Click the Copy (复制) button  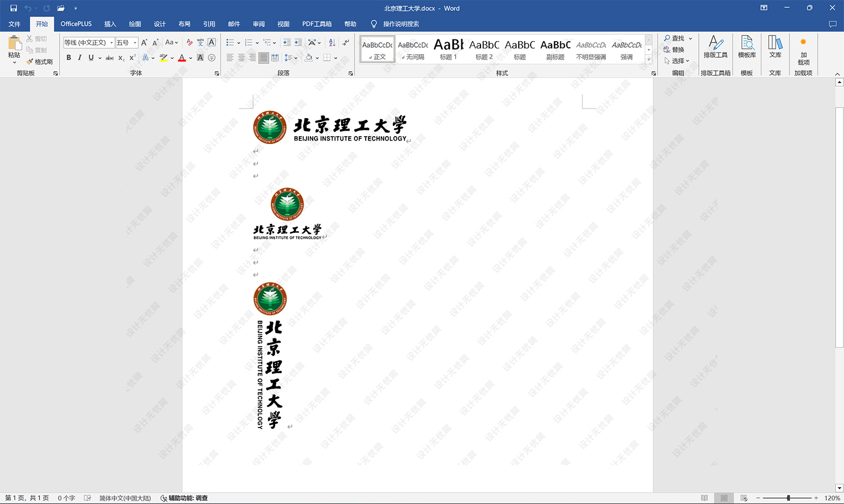click(x=37, y=50)
